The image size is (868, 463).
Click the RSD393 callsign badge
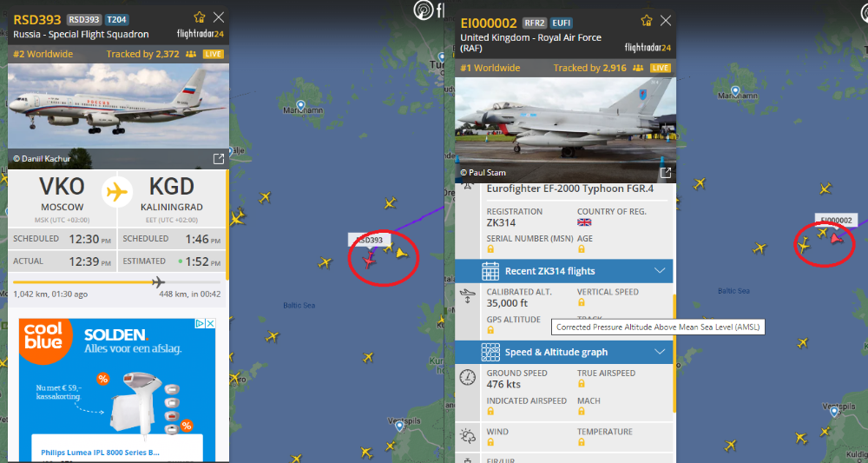[83, 19]
